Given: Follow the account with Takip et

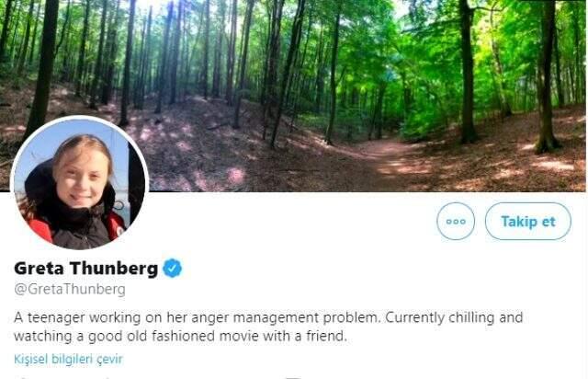Looking at the screenshot, I should pos(528,222).
